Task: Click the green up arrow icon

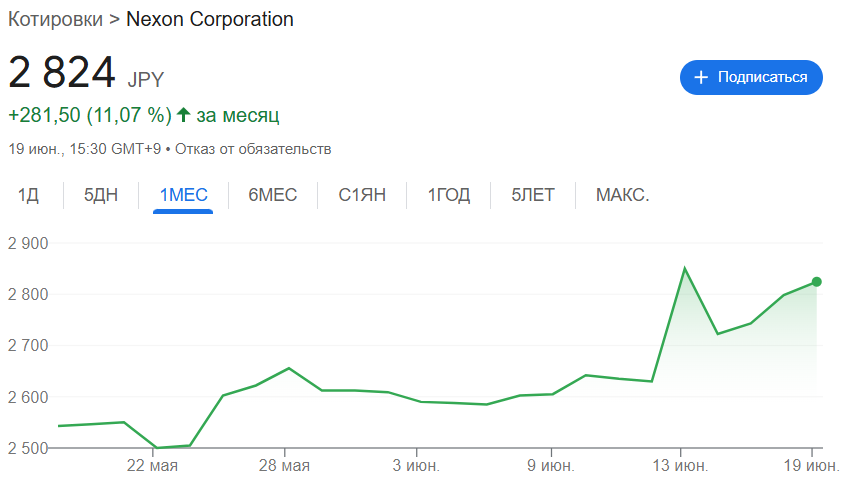Action: [184, 115]
